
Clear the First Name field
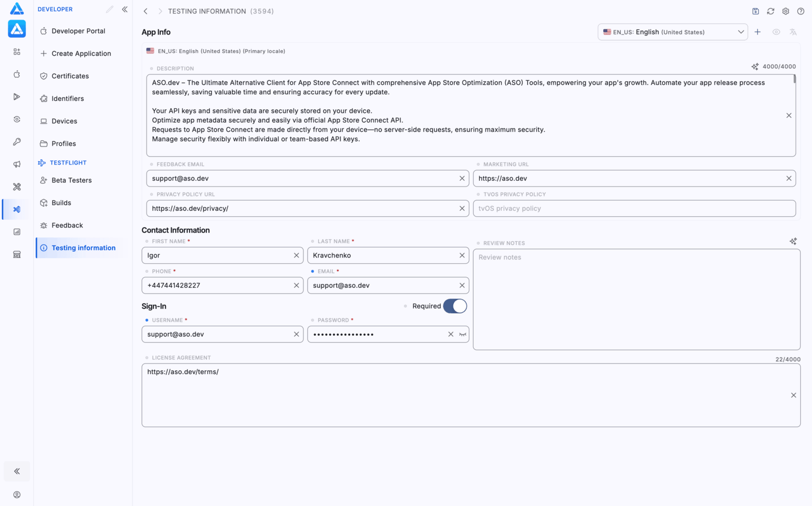click(297, 255)
